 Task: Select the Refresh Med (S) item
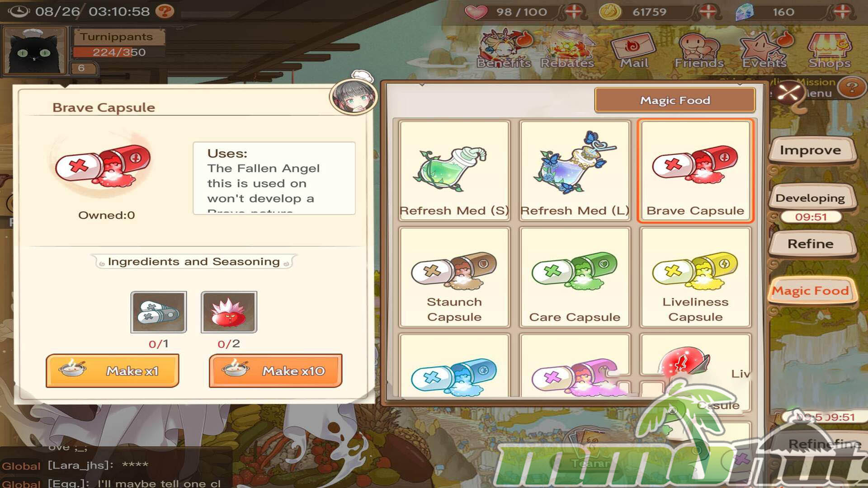point(454,170)
